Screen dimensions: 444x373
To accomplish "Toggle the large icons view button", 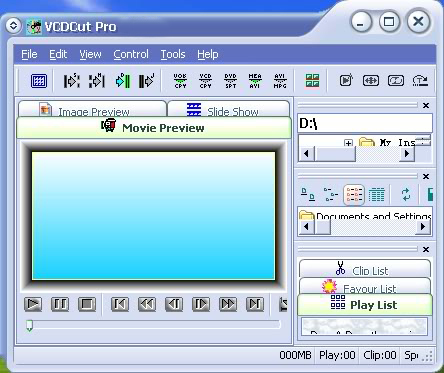I will tap(308, 195).
